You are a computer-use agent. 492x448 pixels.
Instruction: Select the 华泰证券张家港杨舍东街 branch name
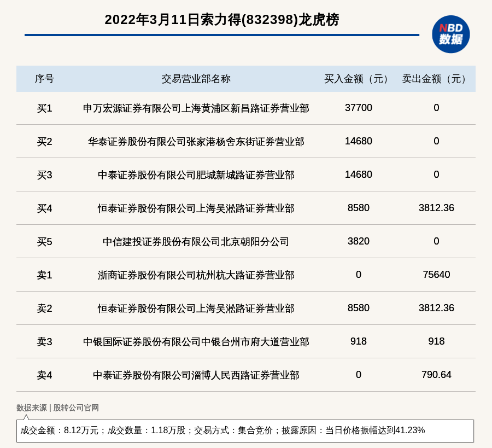coord(196,142)
